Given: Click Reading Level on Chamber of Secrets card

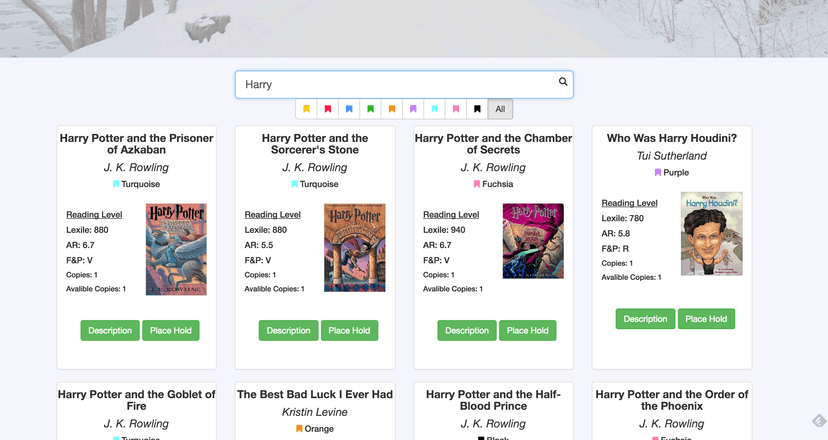Looking at the screenshot, I should click(451, 214).
